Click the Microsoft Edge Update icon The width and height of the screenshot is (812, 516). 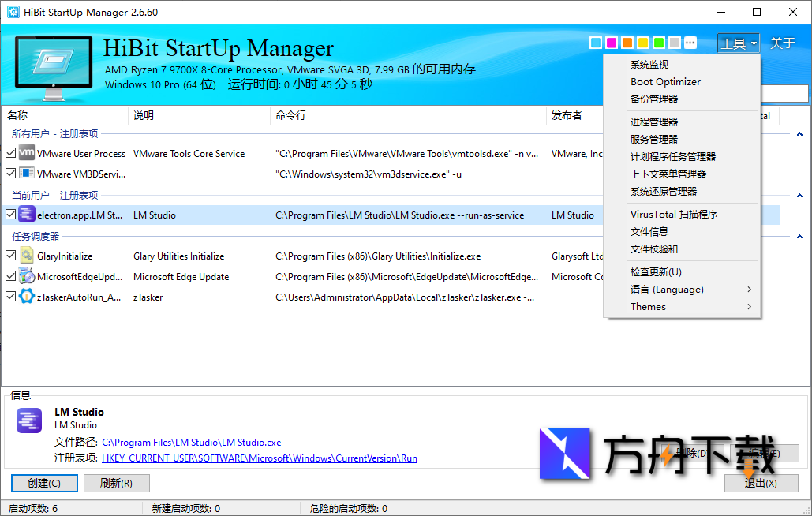click(28, 276)
